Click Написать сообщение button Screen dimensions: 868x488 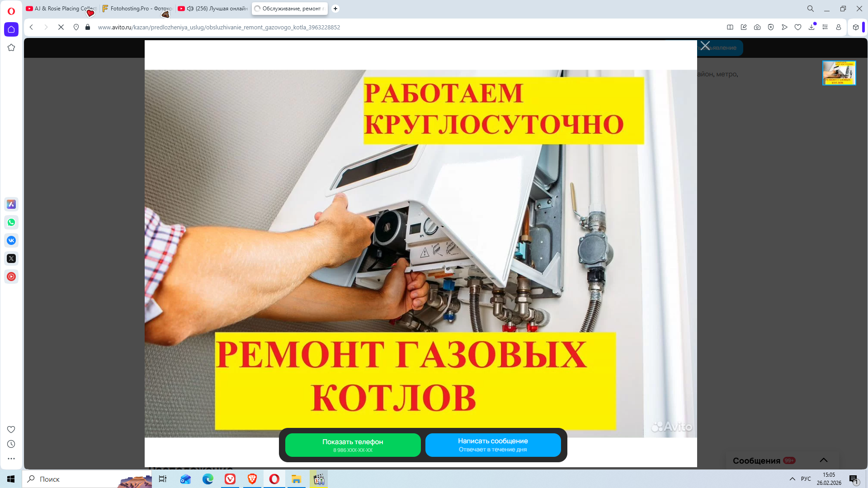[493, 445]
